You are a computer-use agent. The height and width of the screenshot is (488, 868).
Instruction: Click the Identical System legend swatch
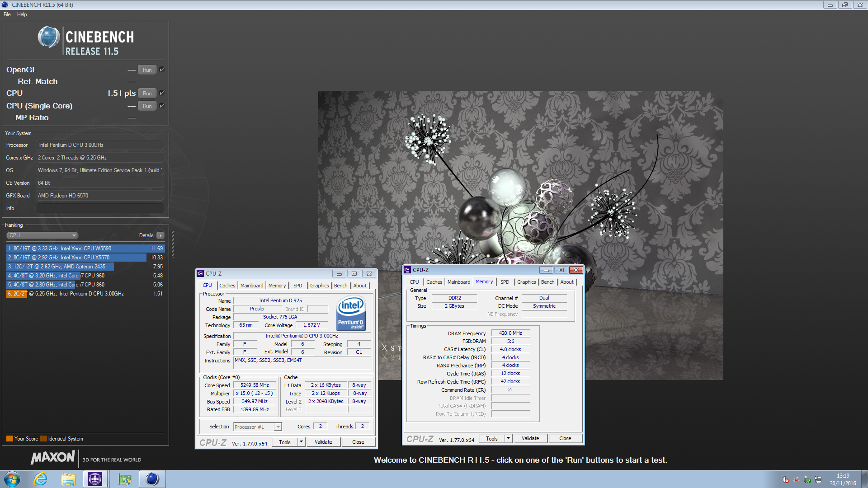43,439
